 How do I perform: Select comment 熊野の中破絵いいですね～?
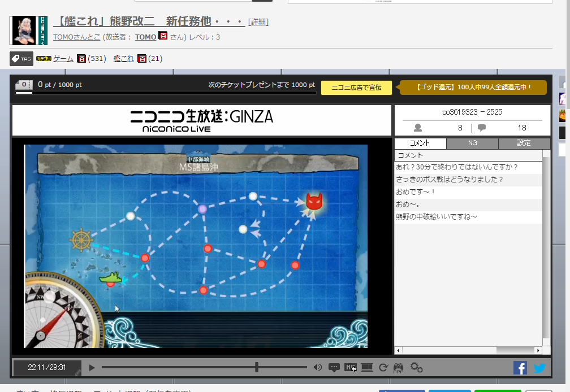click(x=468, y=217)
